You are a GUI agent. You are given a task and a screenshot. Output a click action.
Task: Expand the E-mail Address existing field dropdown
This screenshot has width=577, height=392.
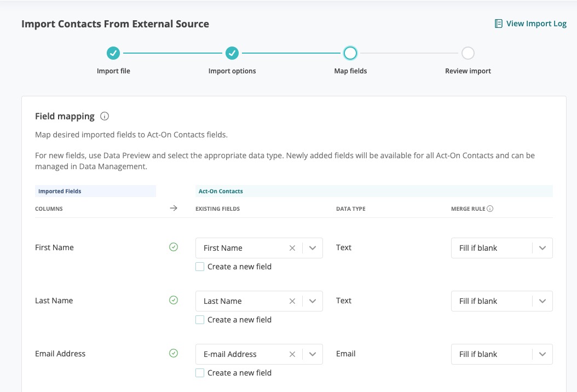coord(313,354)
